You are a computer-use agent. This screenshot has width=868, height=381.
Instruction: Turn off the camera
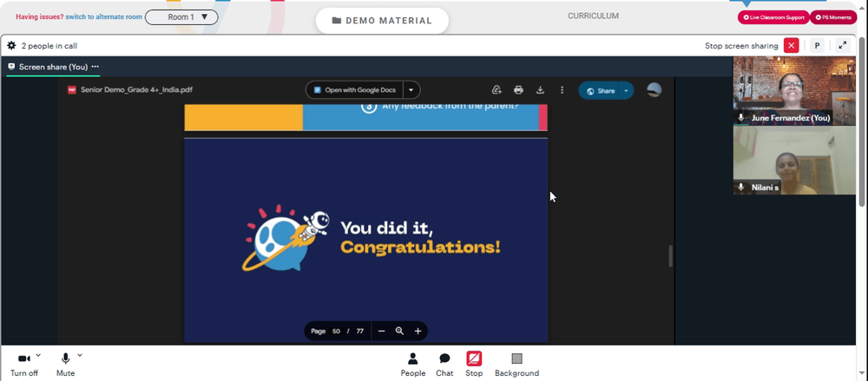coord(24,365)
